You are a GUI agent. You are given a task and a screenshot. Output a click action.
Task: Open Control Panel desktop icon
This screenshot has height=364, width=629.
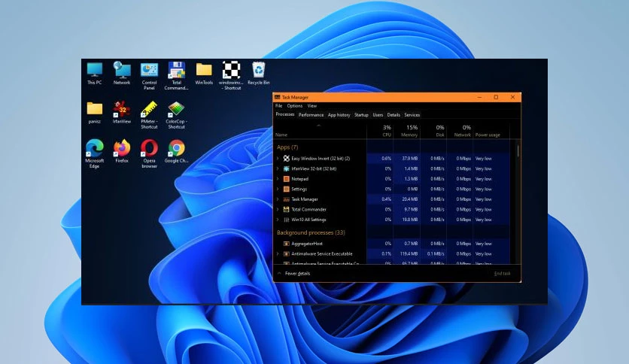point(149,75)
